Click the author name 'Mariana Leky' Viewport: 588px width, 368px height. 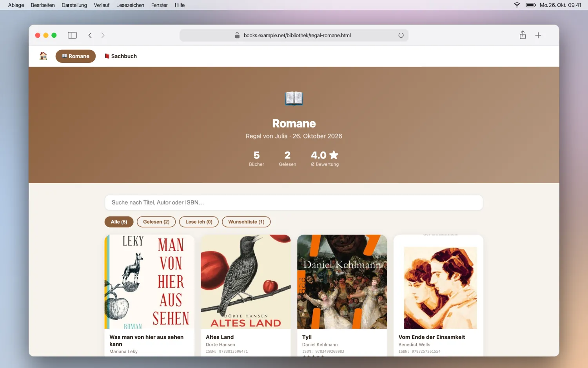pyautogui.click(x=123, y=352)
